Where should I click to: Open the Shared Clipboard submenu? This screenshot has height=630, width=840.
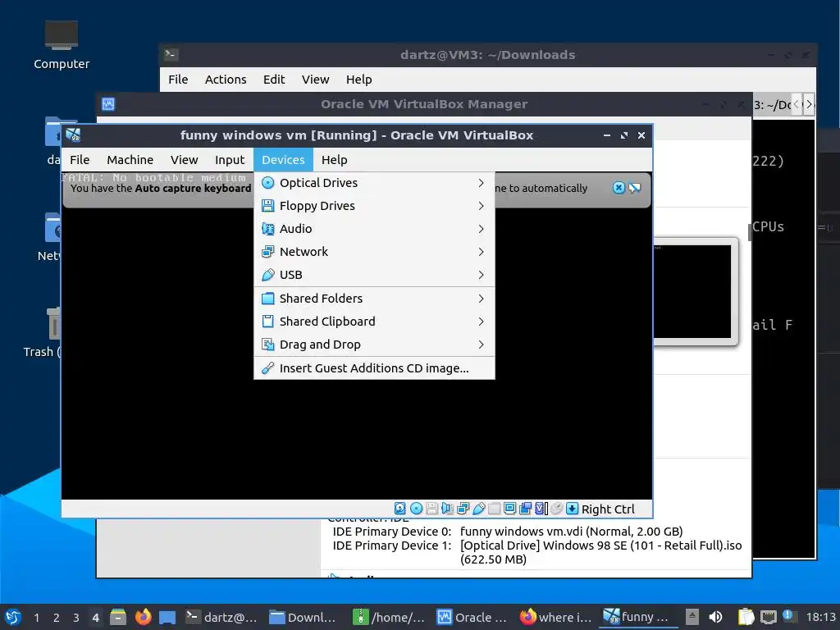pos(374,322)
